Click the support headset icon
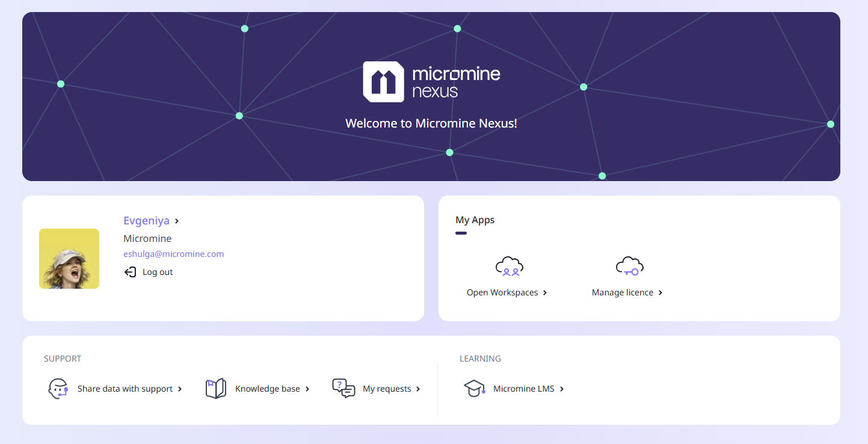 58,389
